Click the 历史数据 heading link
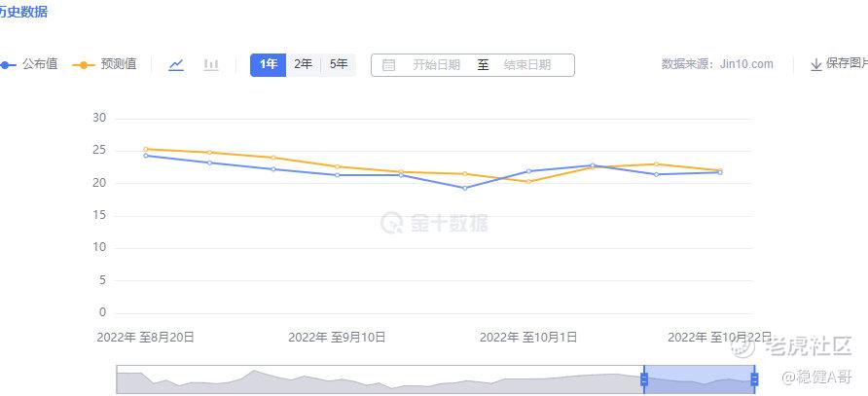868x396 pixels. pos(23,12)
